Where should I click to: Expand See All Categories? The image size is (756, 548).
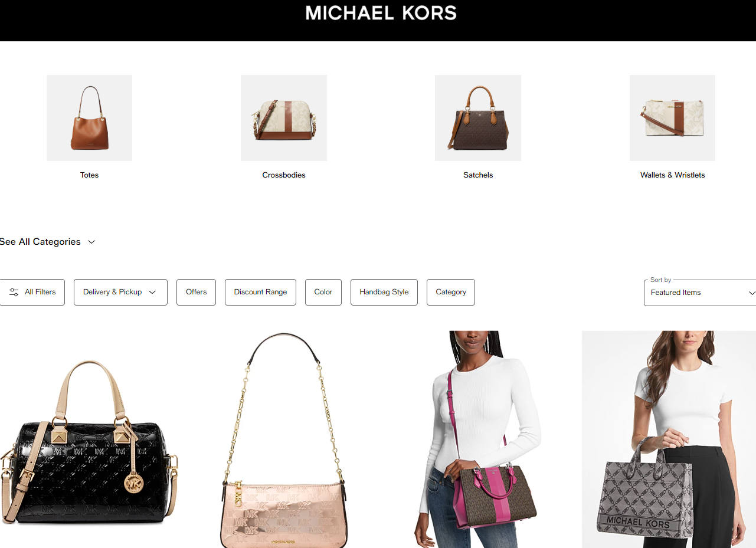[47, 242]
